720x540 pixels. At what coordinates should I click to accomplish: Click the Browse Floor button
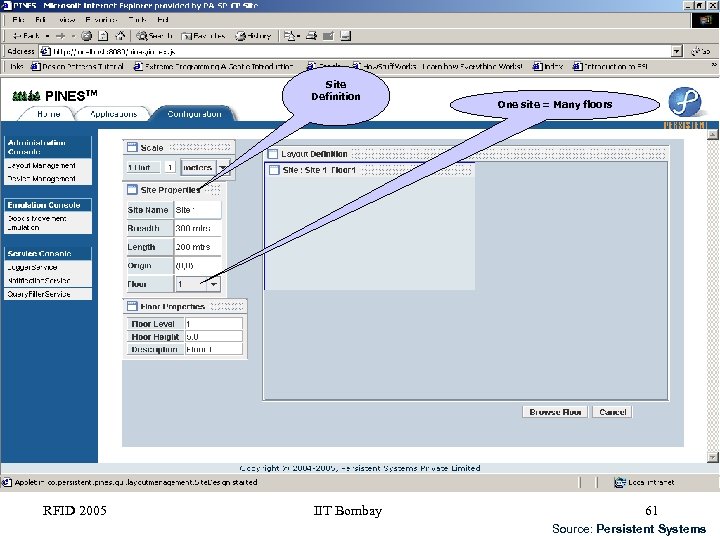tap(555, 412)
